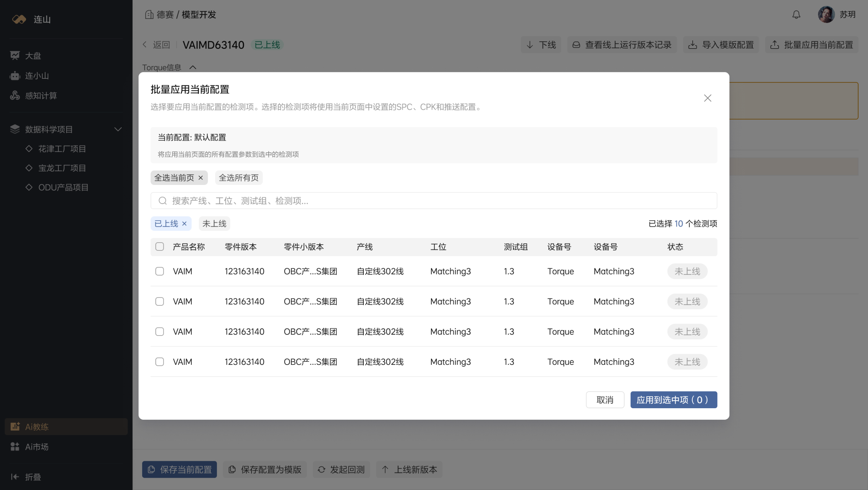868x490 pixels.
Task: Click the 状态 column header
Action: 675,247
